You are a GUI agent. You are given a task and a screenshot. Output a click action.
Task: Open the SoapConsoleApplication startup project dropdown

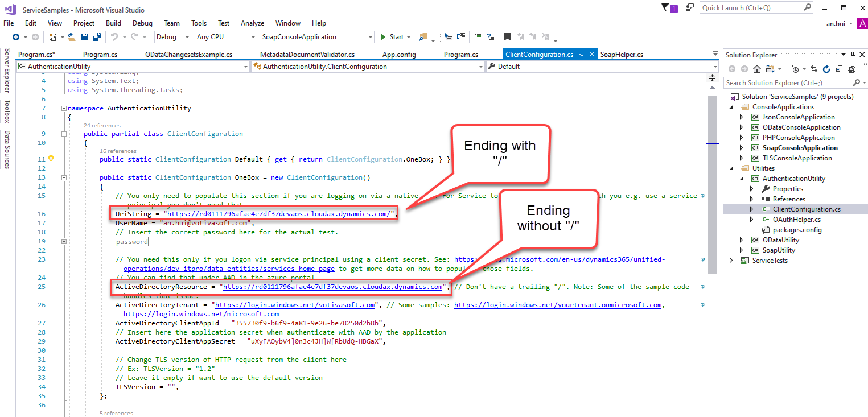[317, 37]
